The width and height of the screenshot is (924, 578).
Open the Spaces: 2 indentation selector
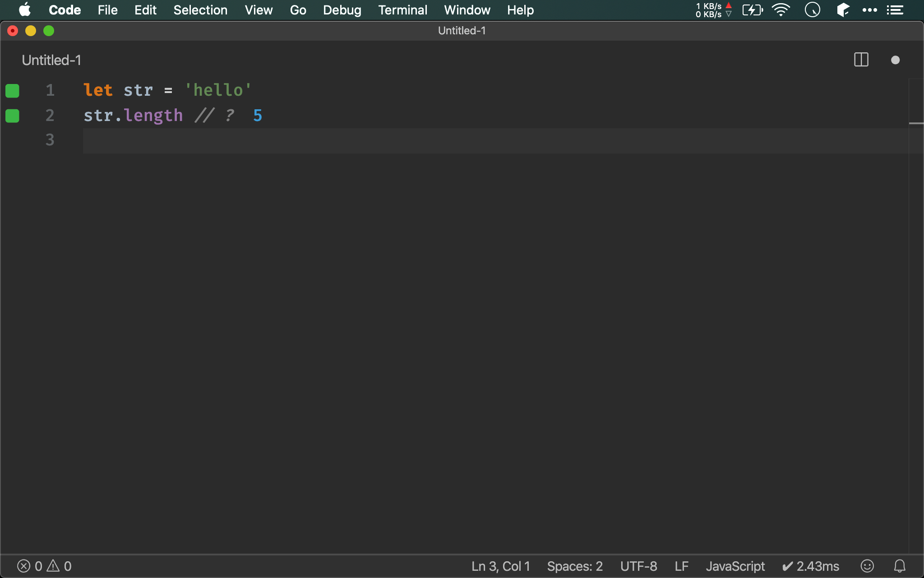pyautogui.click(x=574, y=566)
